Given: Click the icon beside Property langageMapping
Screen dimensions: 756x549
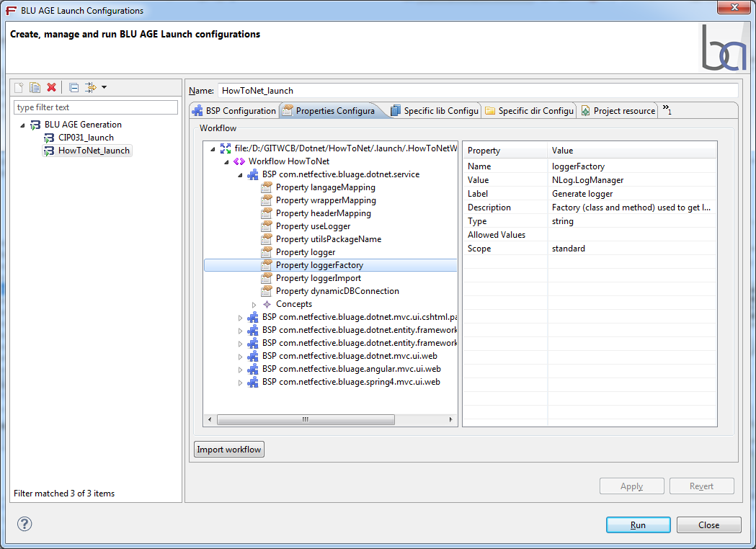Looking at the screenshot, I should pyautogui.click(x=267, y=187).
